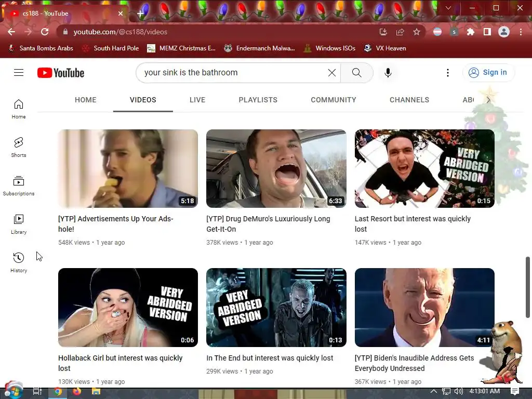This screenshot has width=532, height=399.
Task: Select the VIDEOS channel tab
Action: coord(143,100)
